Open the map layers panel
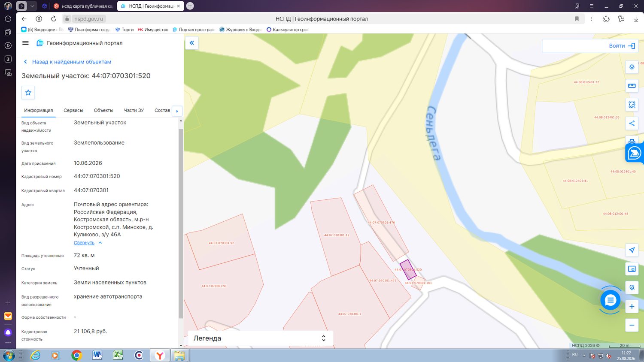Viewport: 644px width, 362px height. [x=632, y=67]
